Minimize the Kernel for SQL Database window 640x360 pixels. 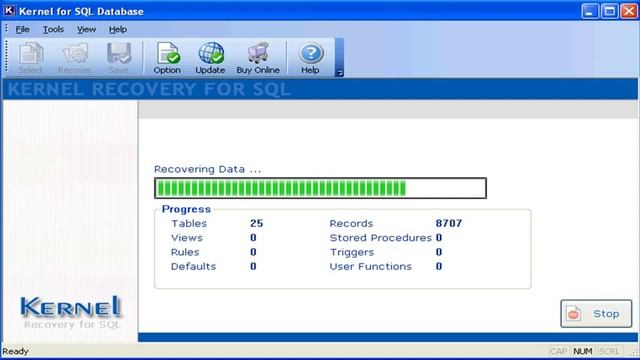tap(589, 11)
